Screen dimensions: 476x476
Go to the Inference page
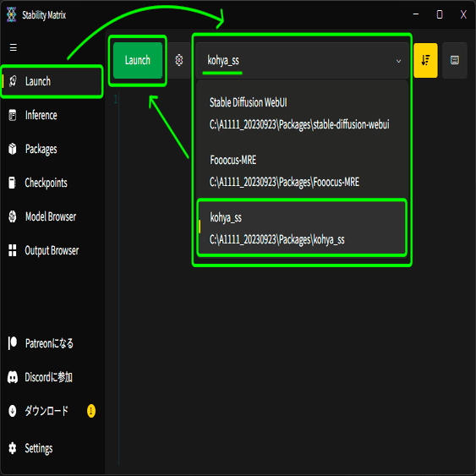[52, 115]
